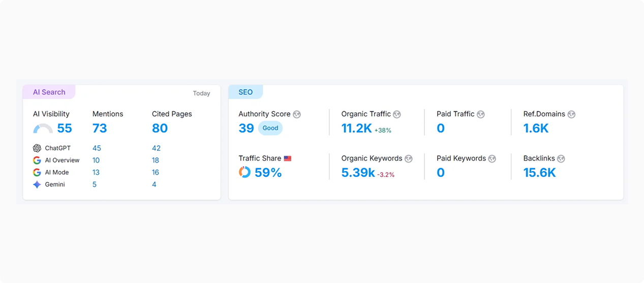The height and width of the screenshot is (283, 644).
Task: Click the globe icon beside Organic Keywords
Action: click(x=408, y=159)
